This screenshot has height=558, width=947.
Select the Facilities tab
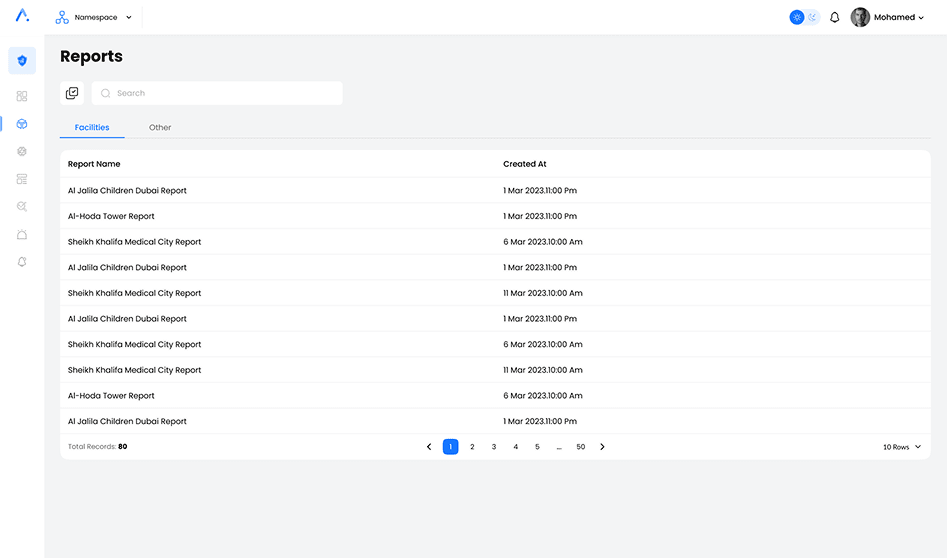pos(92,128)
